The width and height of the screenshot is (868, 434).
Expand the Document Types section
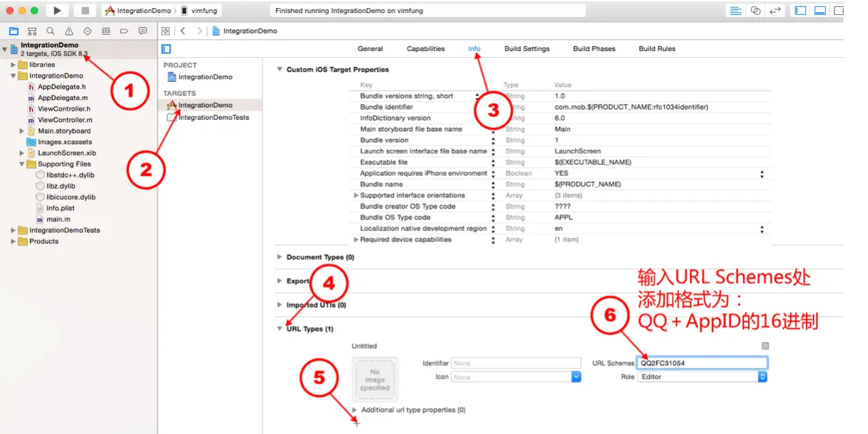tap(279, 258)
